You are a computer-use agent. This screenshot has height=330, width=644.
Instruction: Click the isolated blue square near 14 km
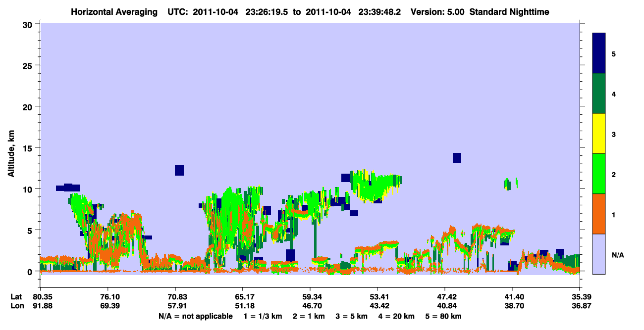(457, 158)
